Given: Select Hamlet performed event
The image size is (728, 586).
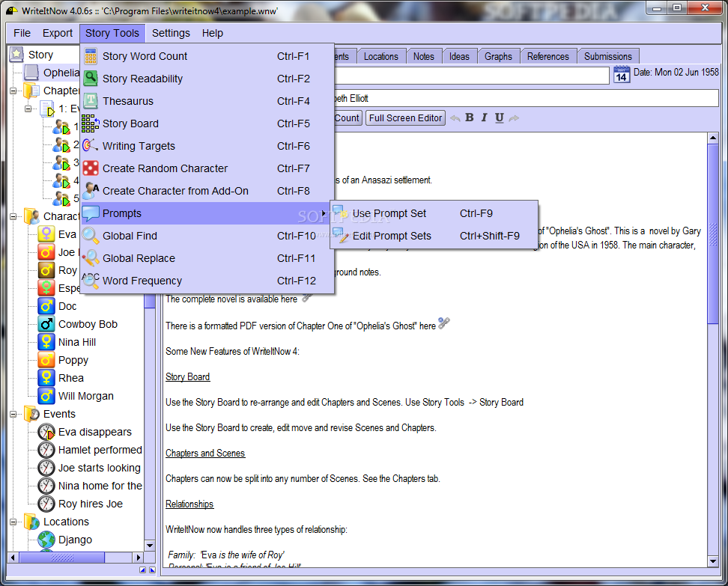Looking at the screenshot, I should point(100,450).
